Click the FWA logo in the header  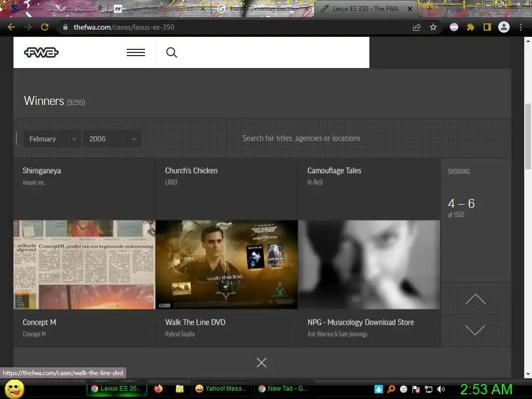coord(41,52)
